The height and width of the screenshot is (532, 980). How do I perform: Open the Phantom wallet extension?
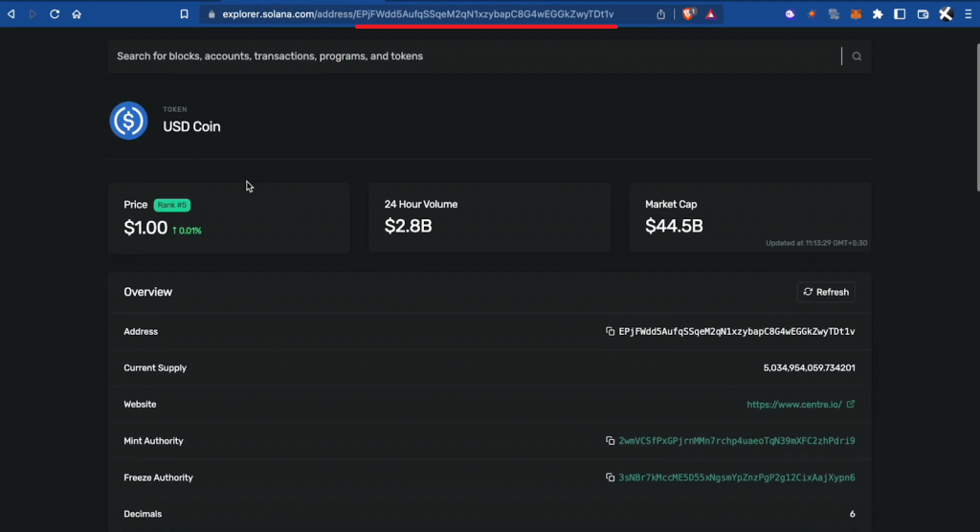click(790, 13)
